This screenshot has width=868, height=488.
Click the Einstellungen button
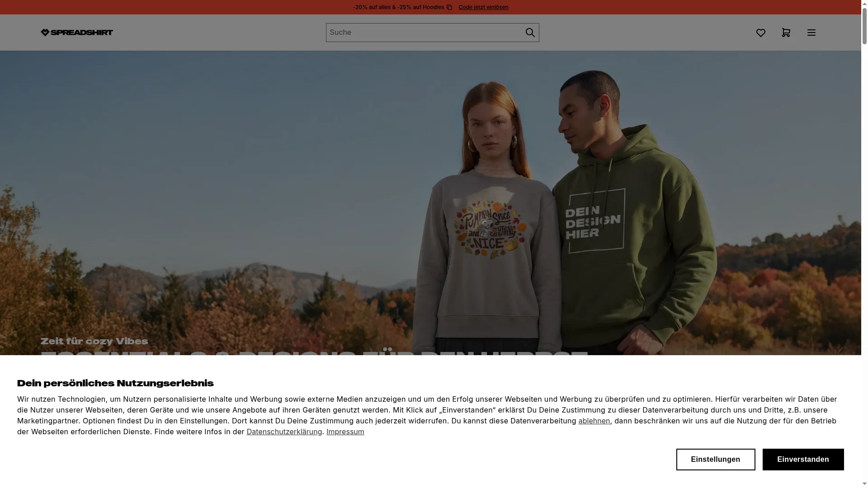(x=716, y=460)
